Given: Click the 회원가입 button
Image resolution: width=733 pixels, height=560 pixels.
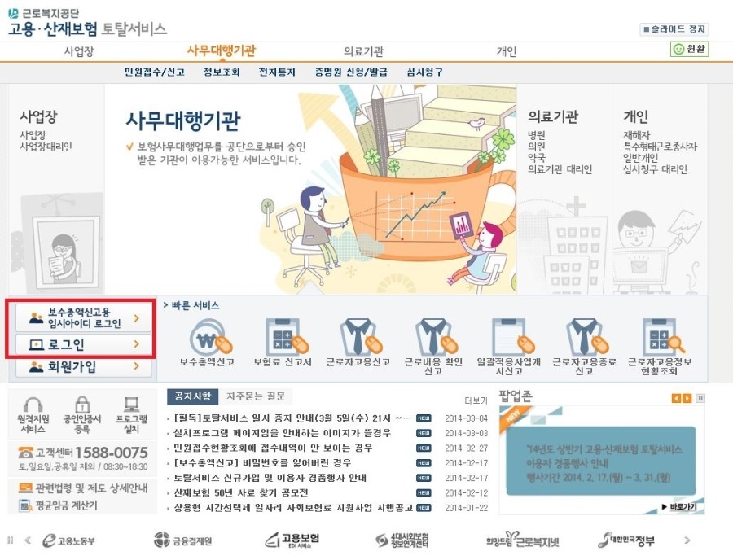Looking at the screenshot, I should (x=84, y=366).
